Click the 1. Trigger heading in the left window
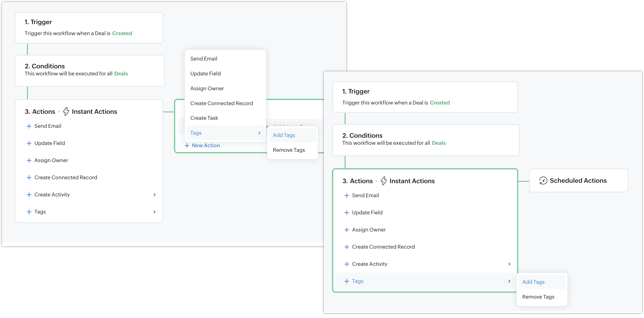644x318 pixels. [x=38, y=22]
